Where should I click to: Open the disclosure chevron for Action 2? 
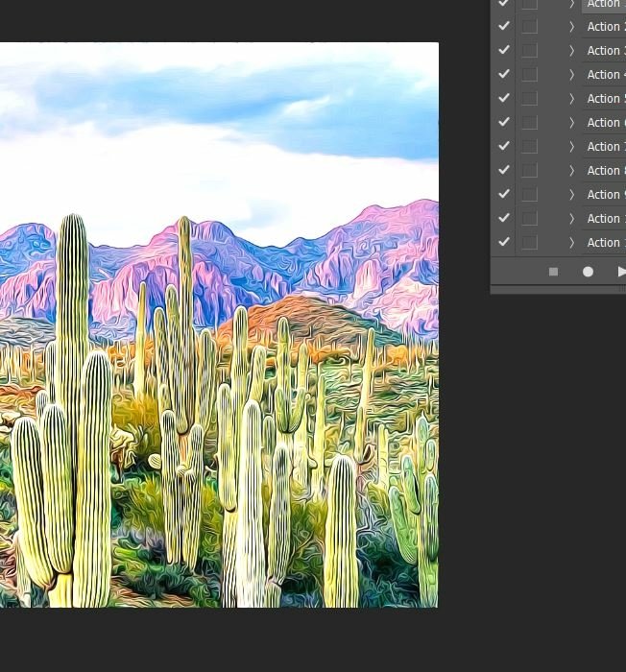[x=572, y=26]
